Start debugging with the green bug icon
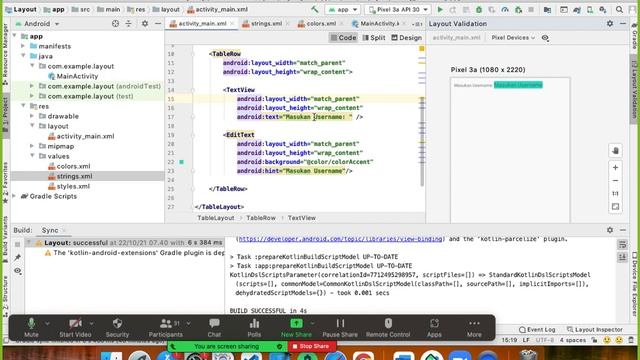The image size is (640, 360). click(x=478, y=9)
